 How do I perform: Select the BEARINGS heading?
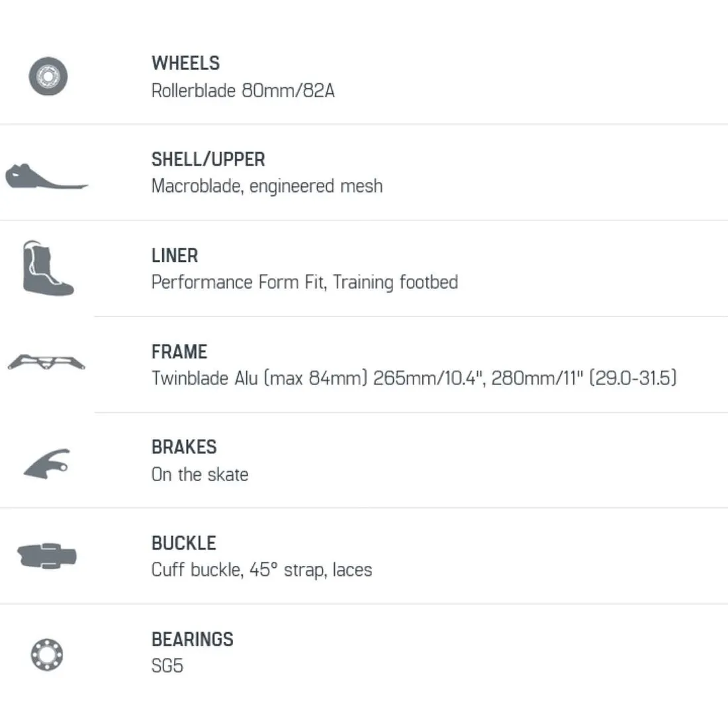tap(193, 639)
